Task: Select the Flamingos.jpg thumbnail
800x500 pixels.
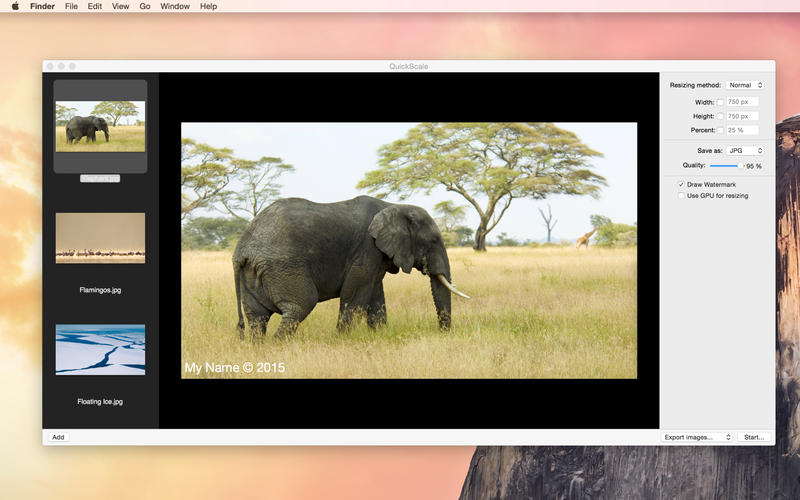Action: click(x=100, y=238)
